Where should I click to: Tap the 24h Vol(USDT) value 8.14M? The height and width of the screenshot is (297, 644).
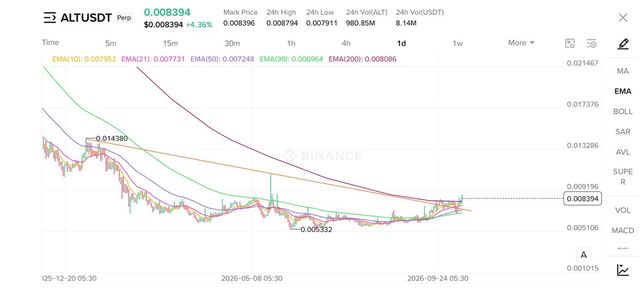tap(407, 24)
